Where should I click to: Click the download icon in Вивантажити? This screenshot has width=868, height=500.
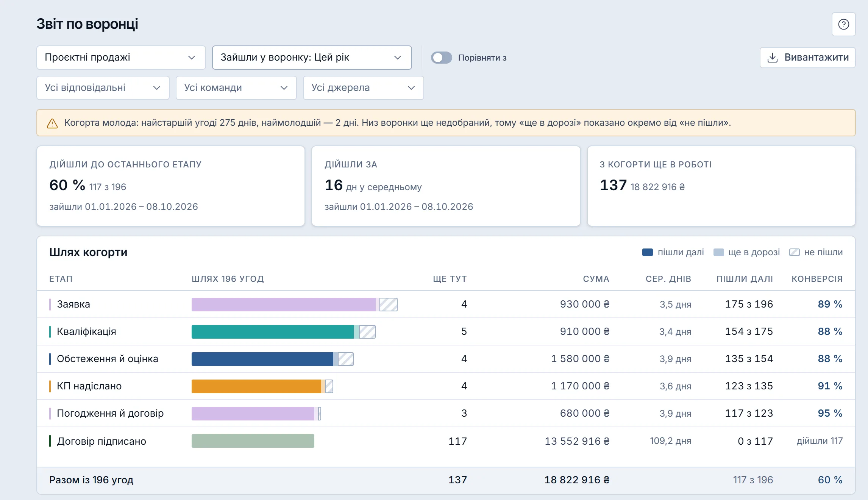[773, 58]
